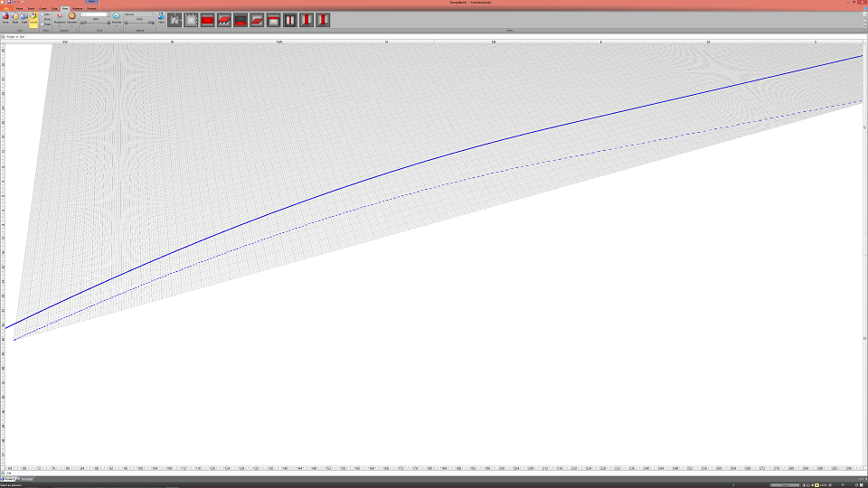This screenshot has width=868, height=488.
Task: Open the Elevation camera option
Action: [72, 18]
